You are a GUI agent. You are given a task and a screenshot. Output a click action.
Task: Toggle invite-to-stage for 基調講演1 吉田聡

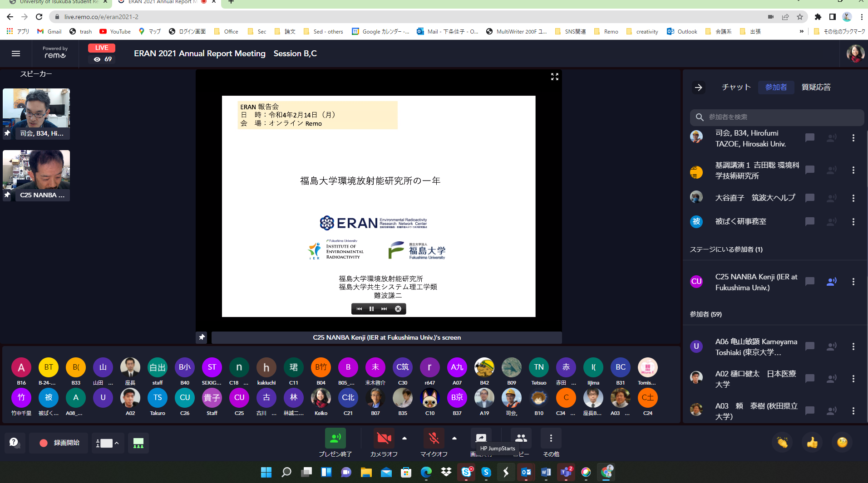click(x=832, y=170)
